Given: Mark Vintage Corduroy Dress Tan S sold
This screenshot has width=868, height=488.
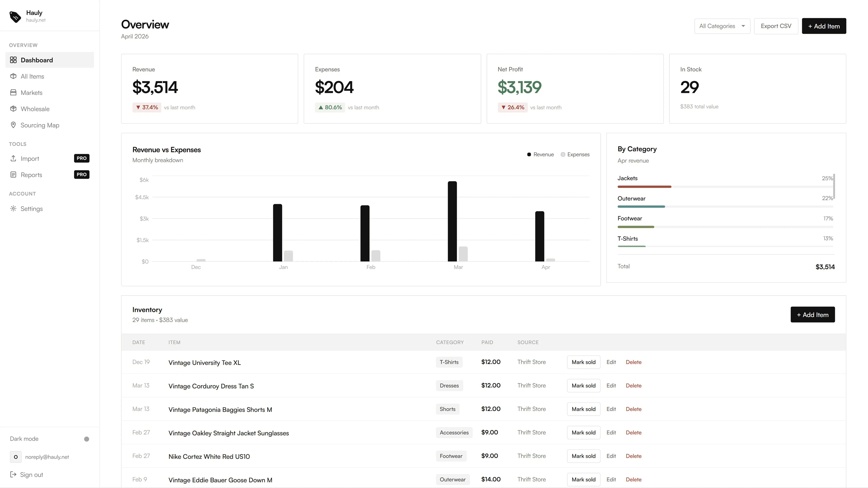Looking at the screenshot, I should point(584,386).
